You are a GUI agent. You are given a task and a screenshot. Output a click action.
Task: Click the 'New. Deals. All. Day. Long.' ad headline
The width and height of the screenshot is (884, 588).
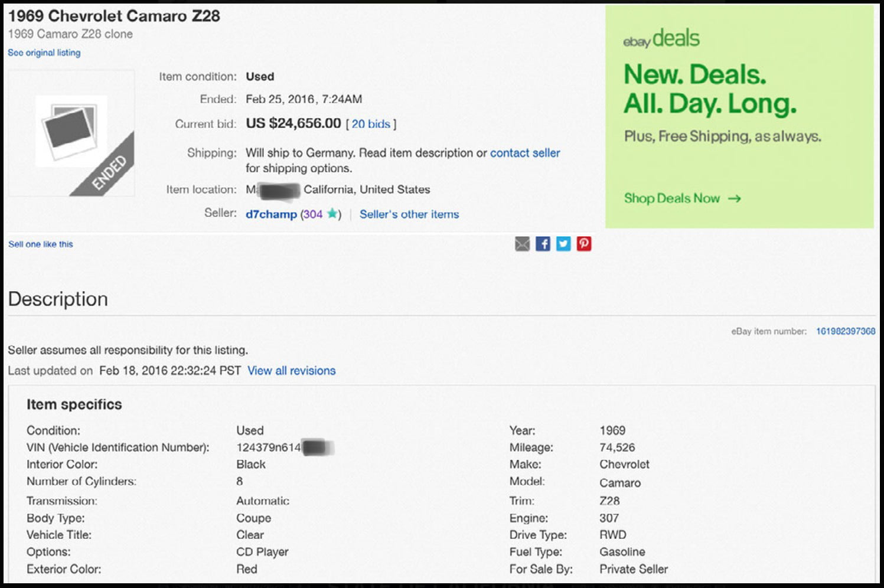(x=710, y=89)
